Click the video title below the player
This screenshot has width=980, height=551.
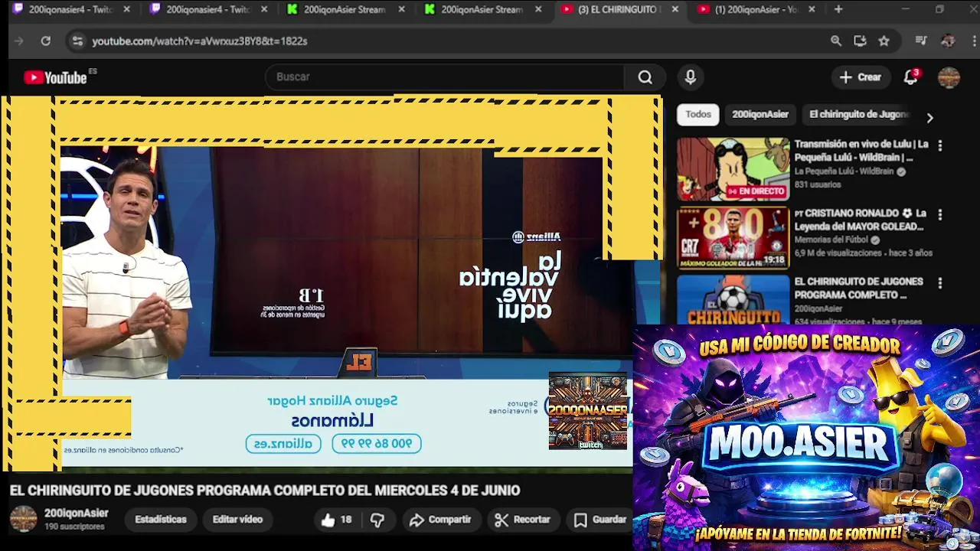(x=265, y=491)
